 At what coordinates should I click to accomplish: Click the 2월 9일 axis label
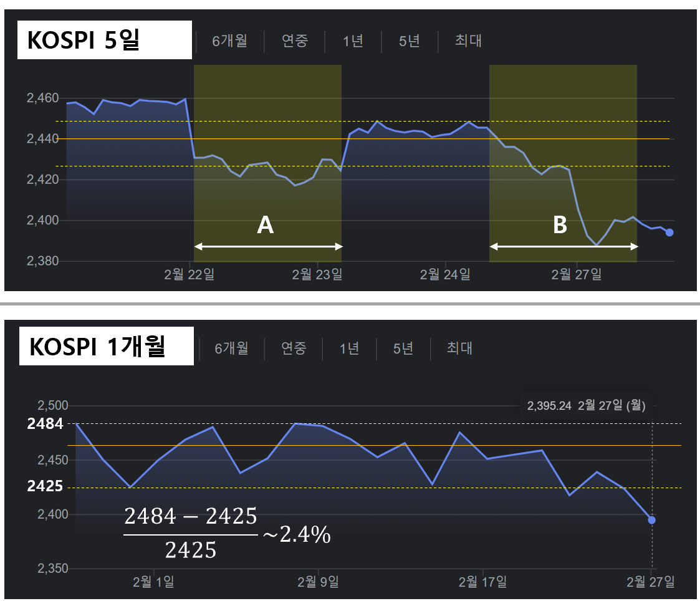tap(319, 582)
